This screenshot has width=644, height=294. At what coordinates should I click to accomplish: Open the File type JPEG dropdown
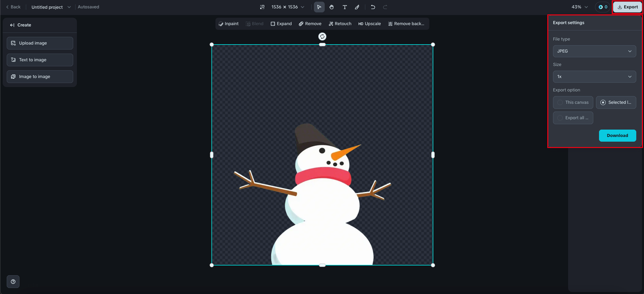pyautogui.click(x=594, y=51)
